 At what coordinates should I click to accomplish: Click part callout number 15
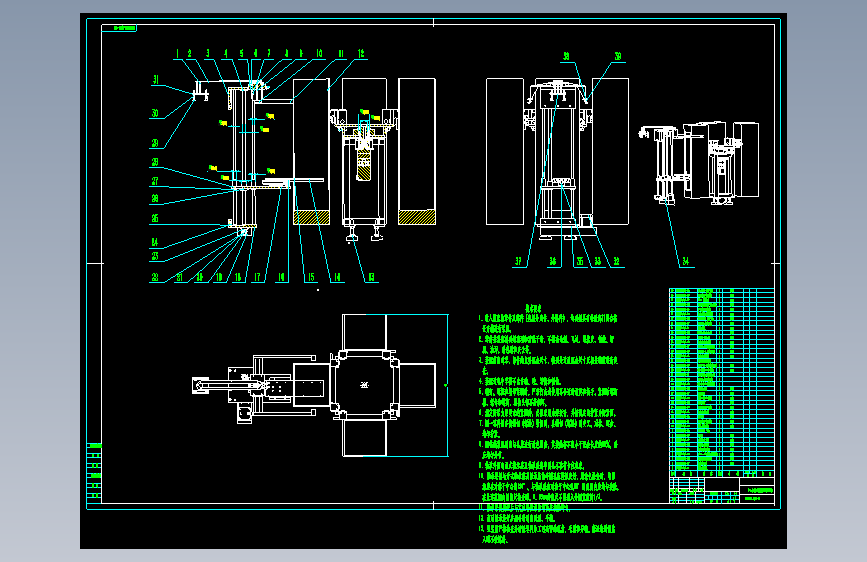pyautogui.click(x=311, y=278)
